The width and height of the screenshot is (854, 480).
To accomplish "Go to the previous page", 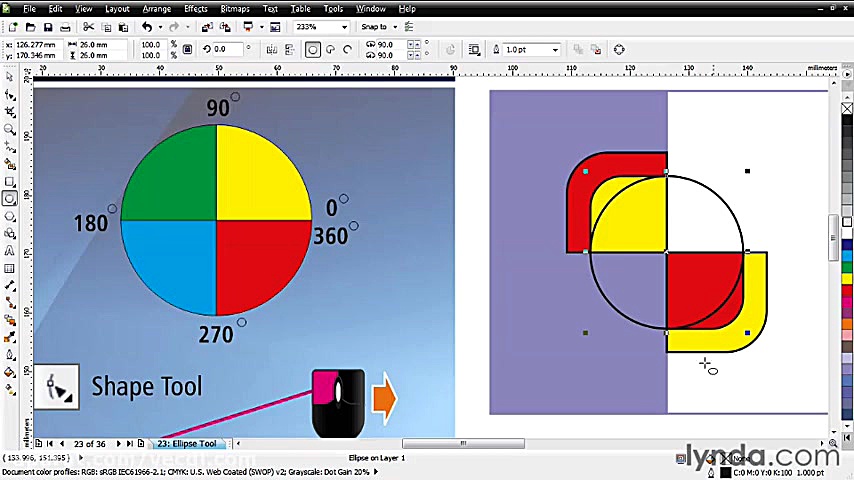I will (x=62, y=443).
